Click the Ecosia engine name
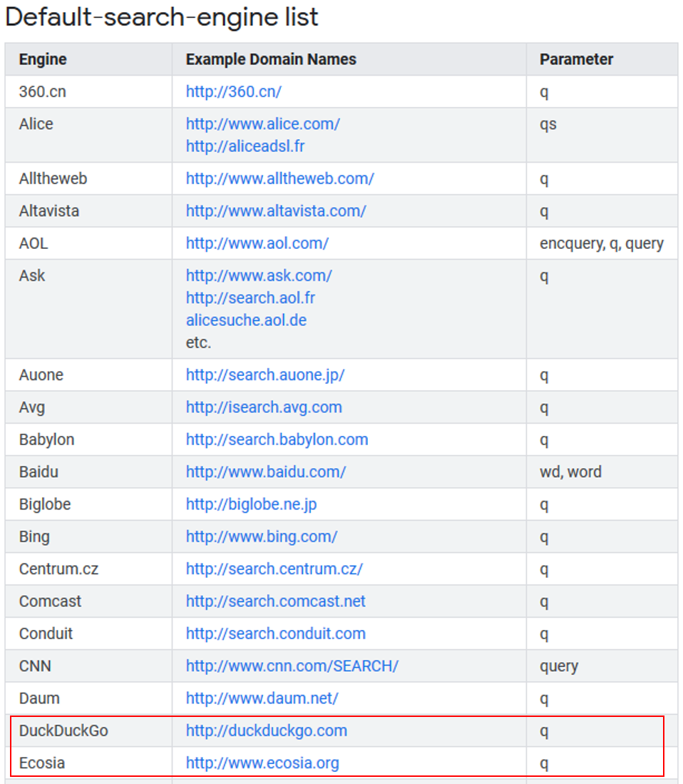The image size is (683, 784). (x=42, y=763)
